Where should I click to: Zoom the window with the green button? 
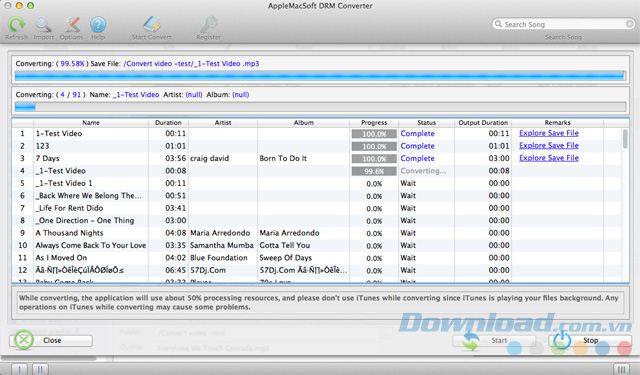coord(30,6)
